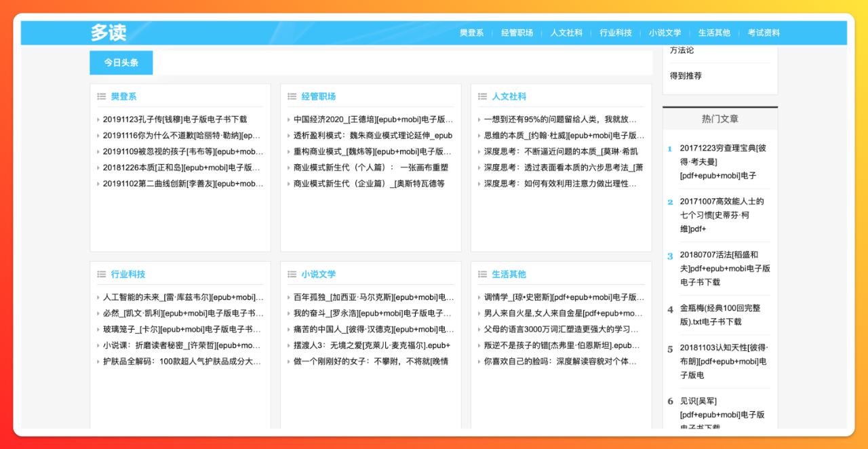Open hot article 金瓶梅(经典100回完整版)
The height and width of the screenshot is (449, 868).
[720, 315]
